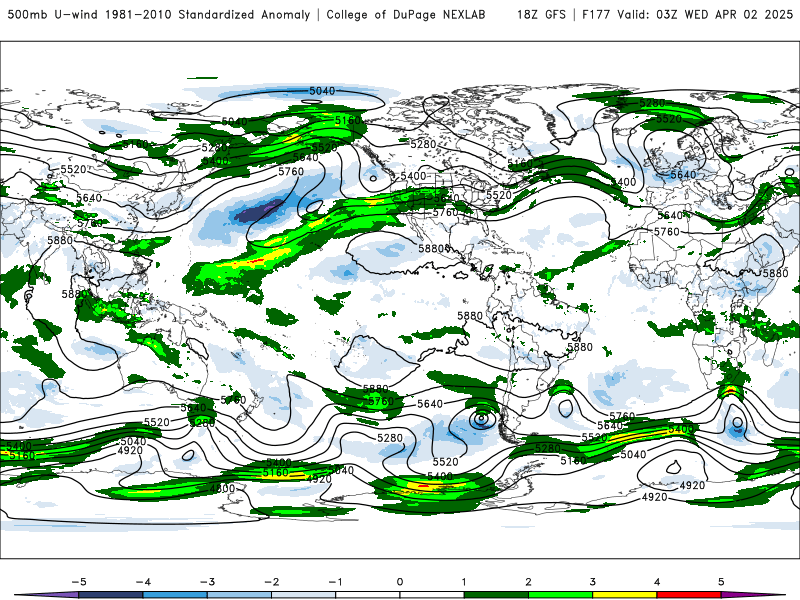Click the '4800' contour label near Antarctica

tap(222, 488)
